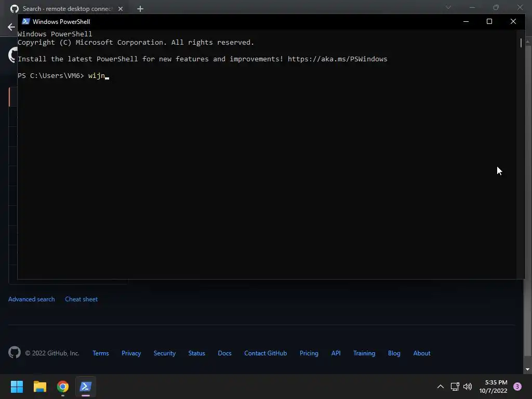The width and height of the screenshot is (532, 399).
Task: Open the Terms footer link
Action: [x=101, y=353]
